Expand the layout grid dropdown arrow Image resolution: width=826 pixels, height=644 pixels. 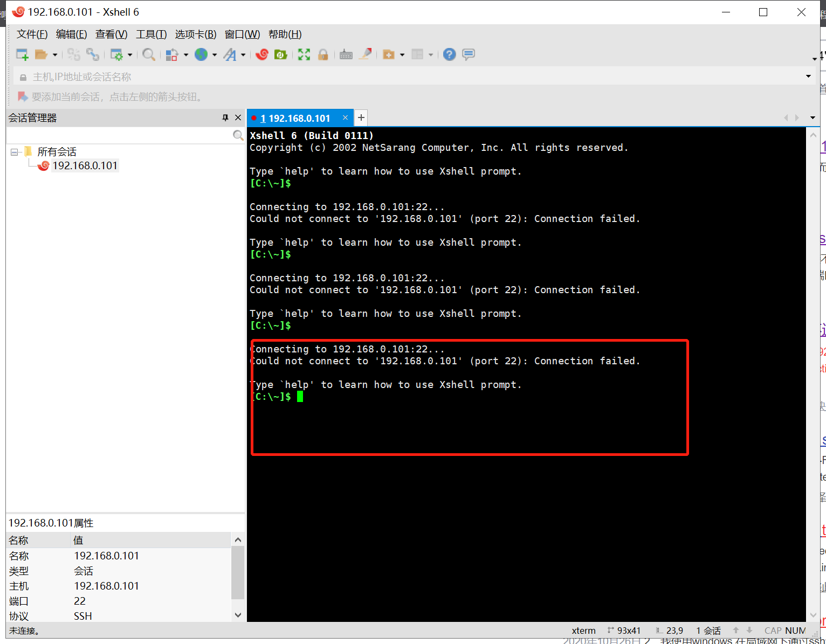[431, 54]
